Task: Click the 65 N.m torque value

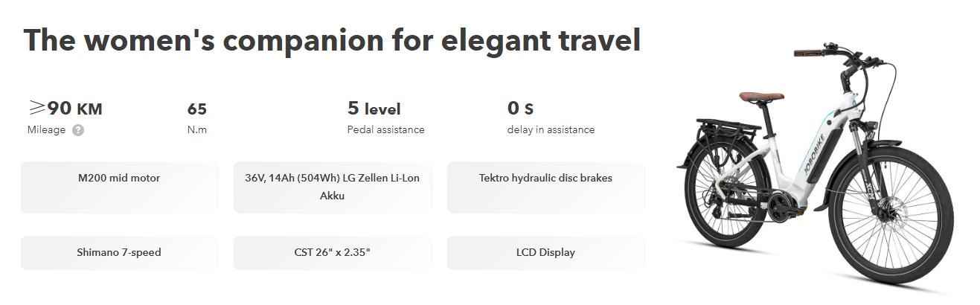Action: pyautogui.click(x=196, y=109)
